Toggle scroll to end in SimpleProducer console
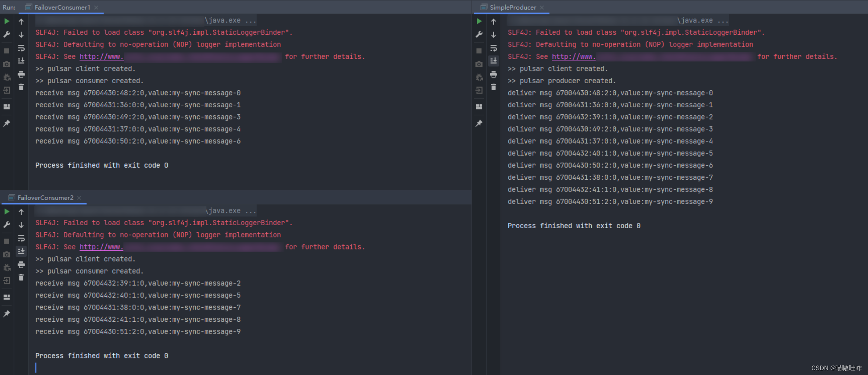This screenshot has height=375, width=868. click(493, 61)
